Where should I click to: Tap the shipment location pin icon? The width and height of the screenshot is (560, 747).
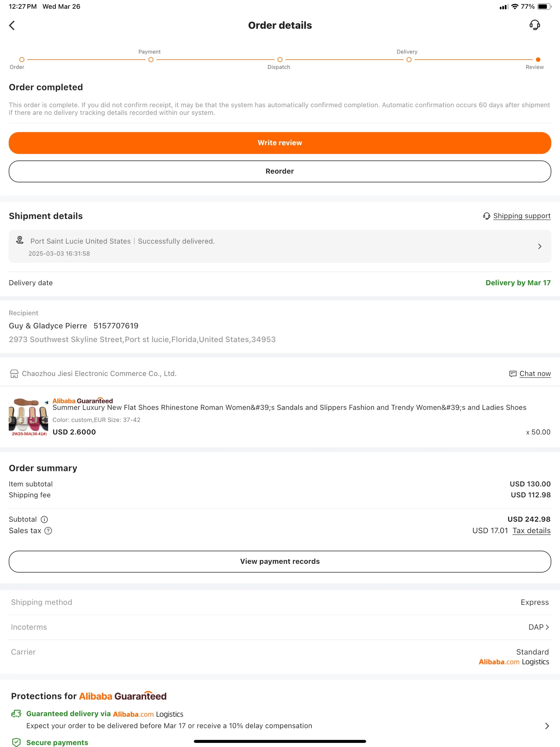(20, 240)
